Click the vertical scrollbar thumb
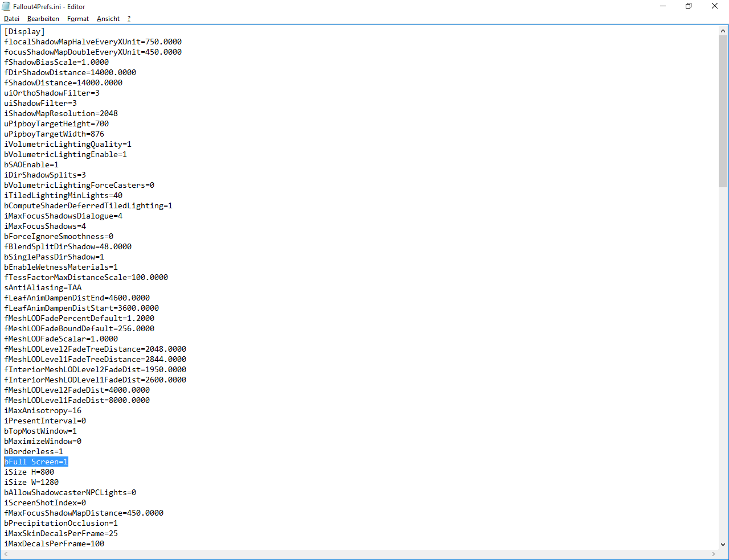Screen dimensions: 729x560 pos(723,112)
